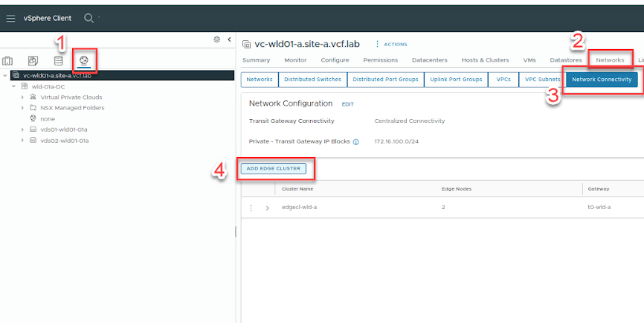Select the Network Connectivity sub-tab
644x323 pixels.
pos(602,80)
